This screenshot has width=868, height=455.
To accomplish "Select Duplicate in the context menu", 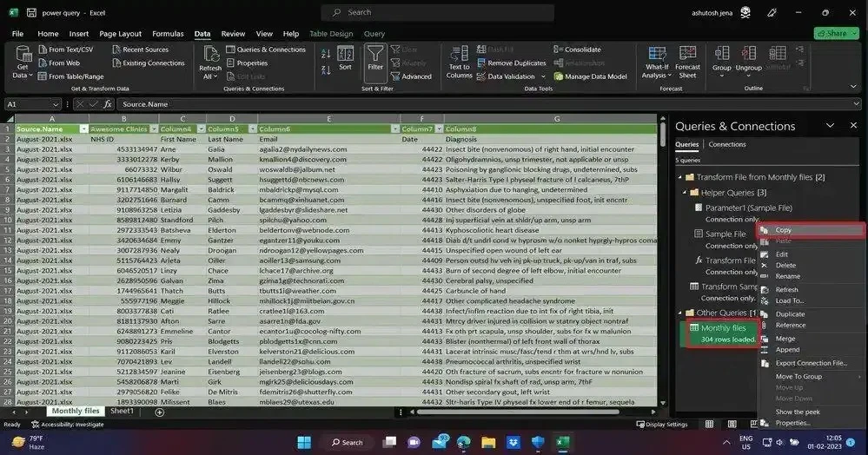I will pyautogui.click(x=790, y=313).
